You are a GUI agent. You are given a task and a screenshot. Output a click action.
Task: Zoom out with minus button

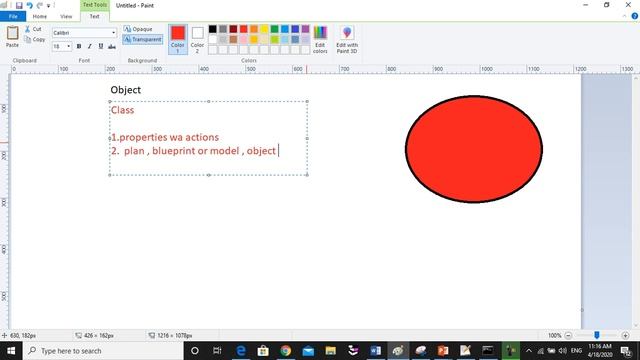pyautogui.click(x=568, y=336)
